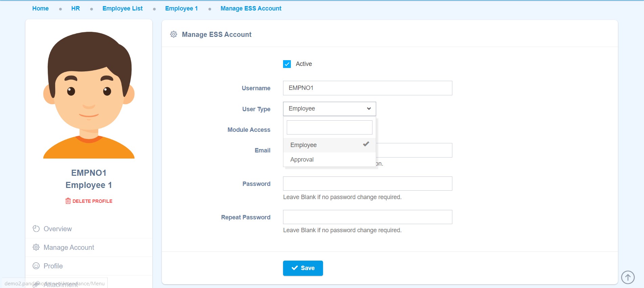Click the trash icon next to Delete Profile
The height and width of the screenshot is (288, 644).
68,201
